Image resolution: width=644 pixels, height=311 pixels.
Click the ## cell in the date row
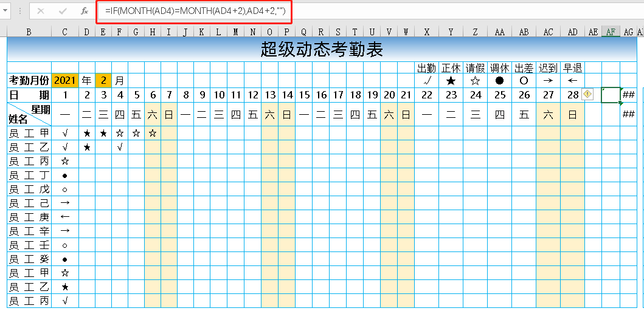pos(629,95)
